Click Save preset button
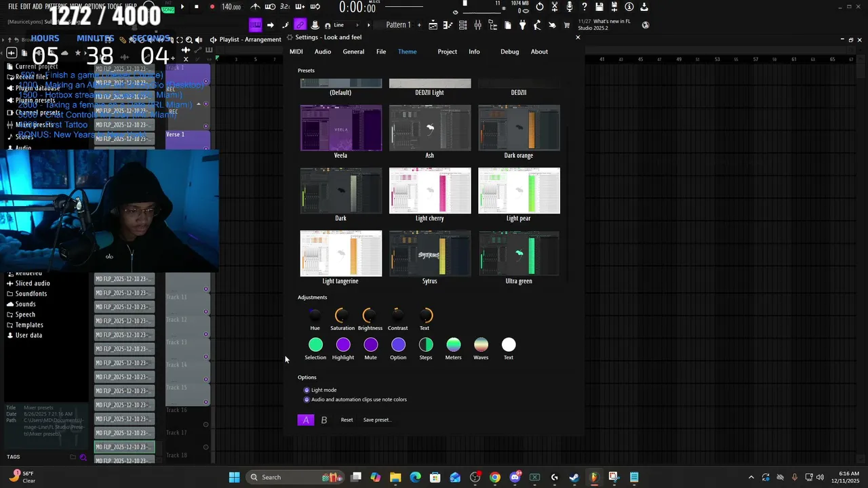The width and height of the screenshot is (868, 488). [x=376, y=420]
